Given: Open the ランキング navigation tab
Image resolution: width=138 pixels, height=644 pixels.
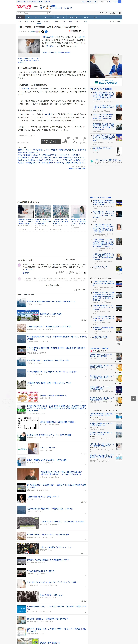Looking at the screenshot, I should click(86, 17).
